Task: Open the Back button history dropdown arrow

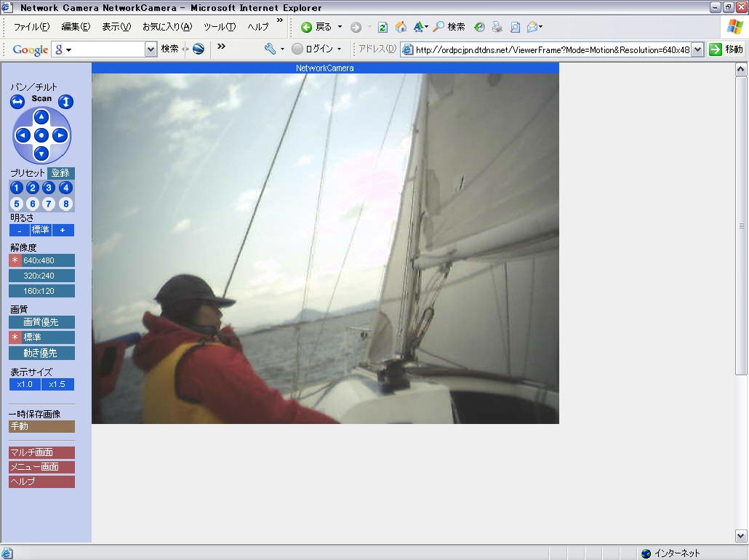Action: tap(340, 27)
